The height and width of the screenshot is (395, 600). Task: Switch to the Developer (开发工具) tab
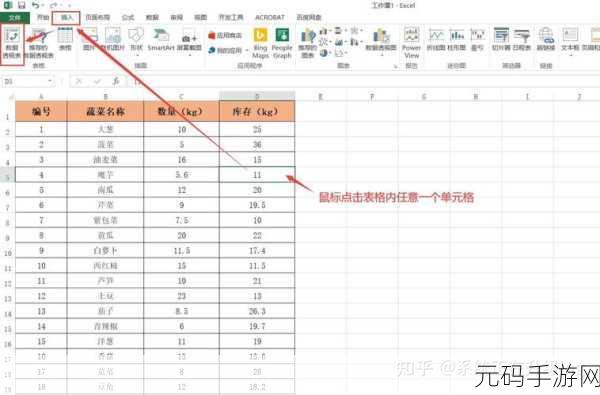click(x=231, y=18)
